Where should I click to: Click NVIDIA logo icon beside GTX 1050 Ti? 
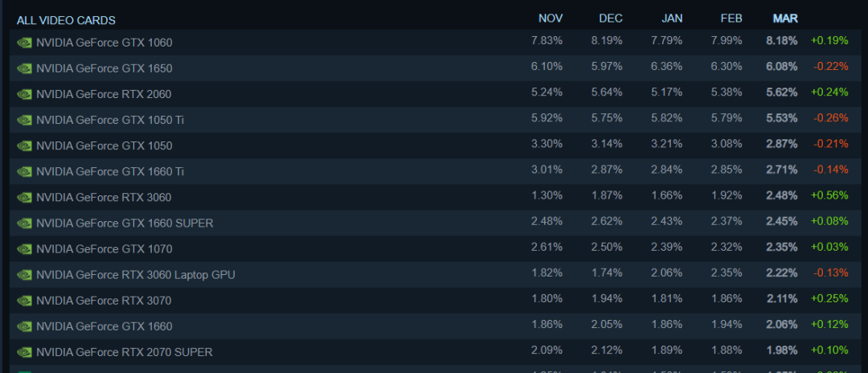pyautogui.click(x=24, y=120)
